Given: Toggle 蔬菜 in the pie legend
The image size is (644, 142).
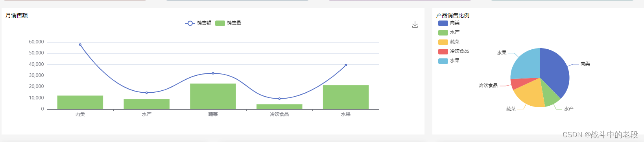Looking at the screenshot, I should point(449,42).
